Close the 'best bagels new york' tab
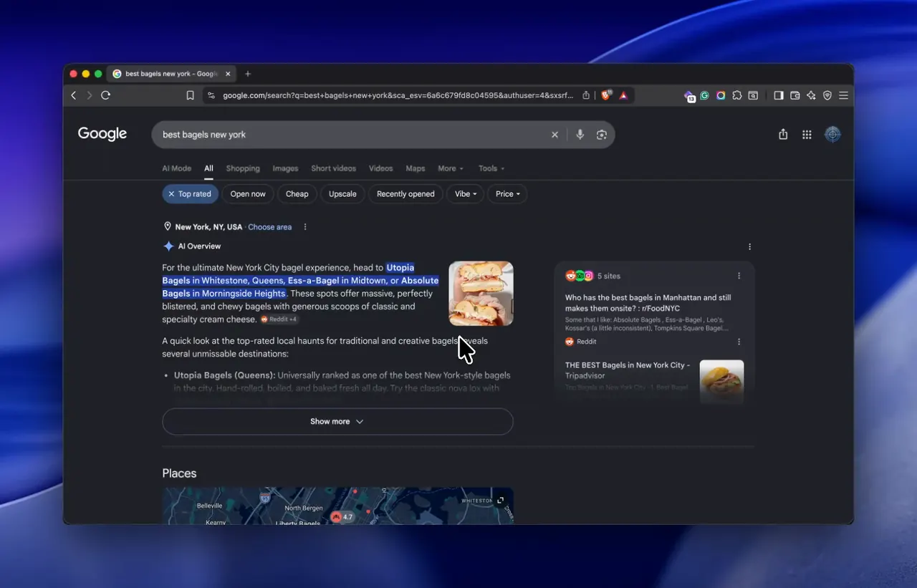The image size is (917, 588). (228, 74)
